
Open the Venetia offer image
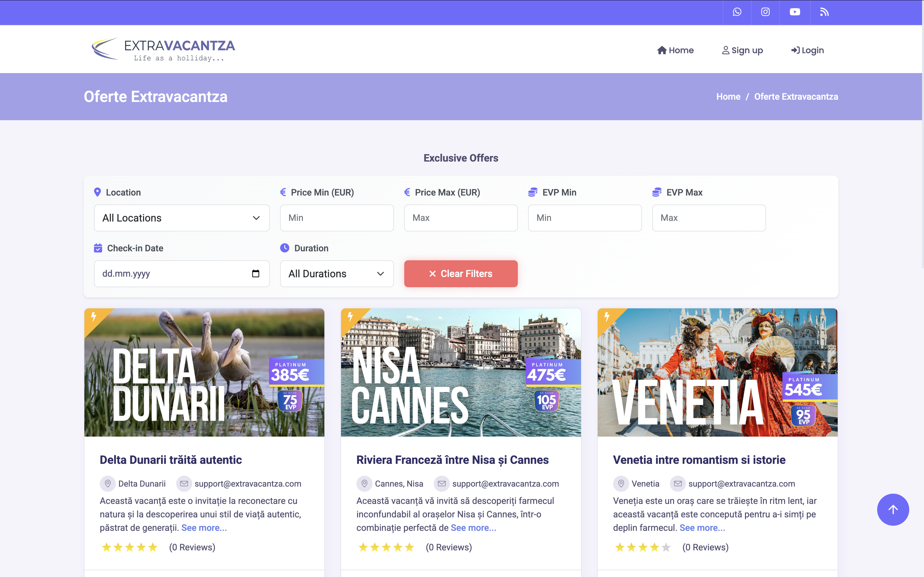(717, 372)
